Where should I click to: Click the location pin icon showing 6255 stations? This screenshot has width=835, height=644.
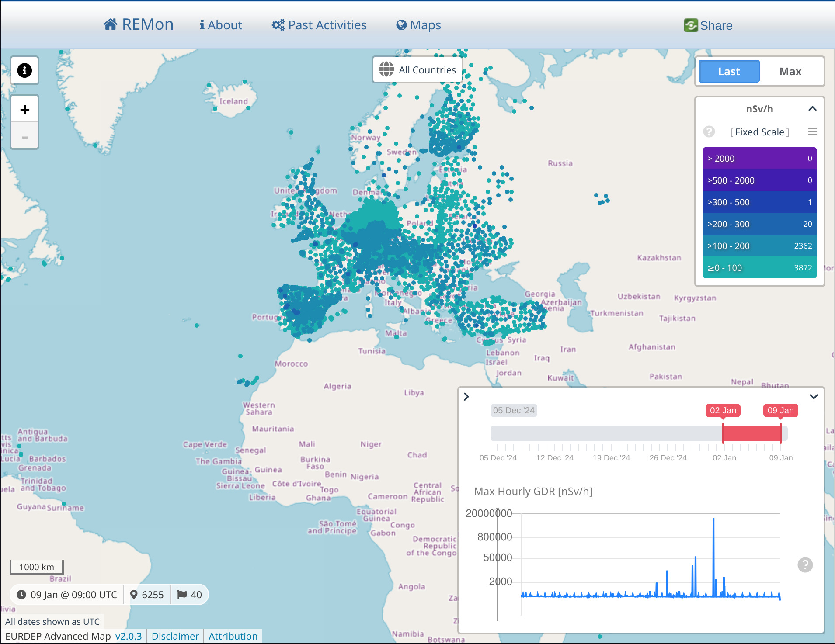(135, 594)
